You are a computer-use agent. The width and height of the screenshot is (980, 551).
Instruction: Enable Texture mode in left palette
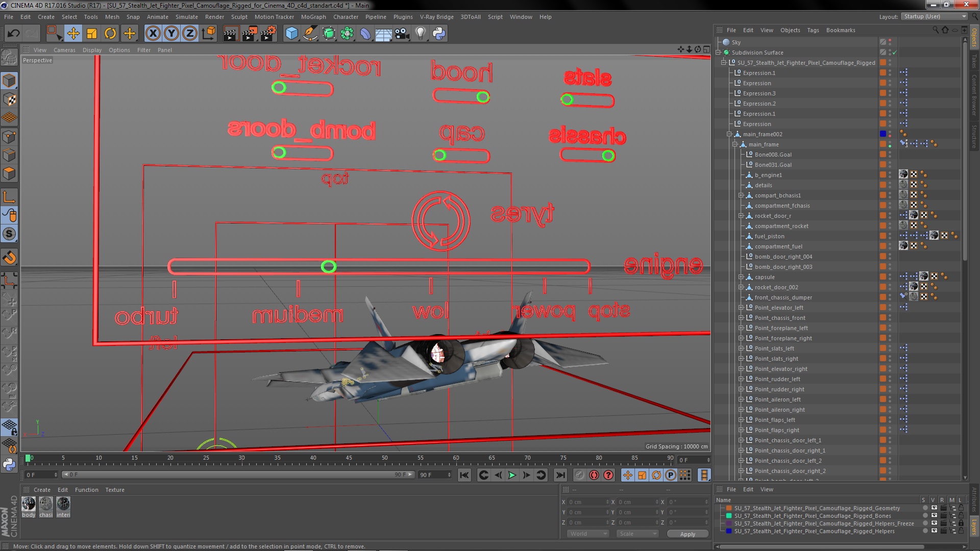pos(9,99)
